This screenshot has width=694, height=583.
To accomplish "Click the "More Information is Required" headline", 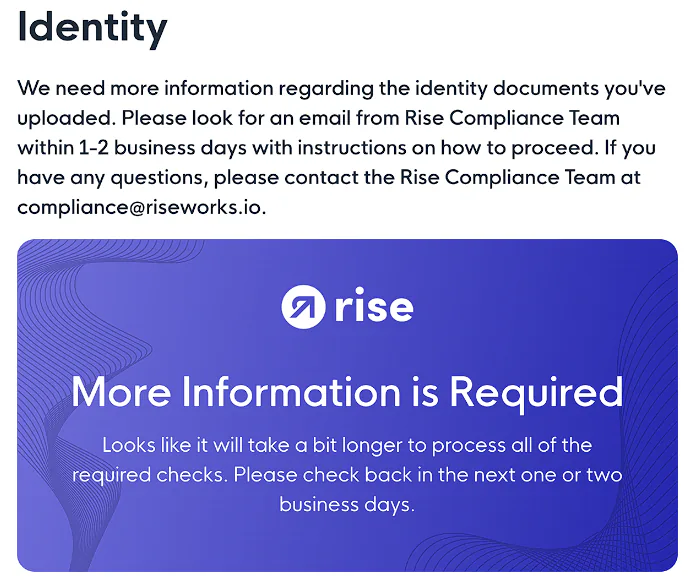I will coord(347,391).
